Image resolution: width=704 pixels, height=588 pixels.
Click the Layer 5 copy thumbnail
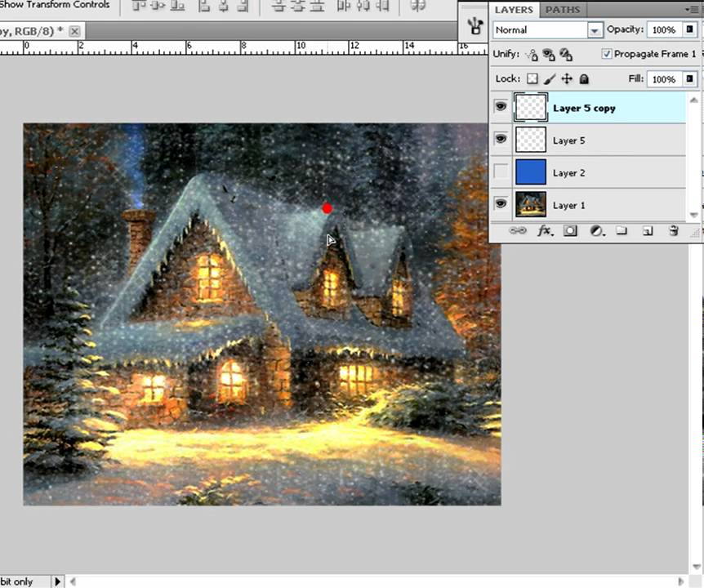(531, 107)
